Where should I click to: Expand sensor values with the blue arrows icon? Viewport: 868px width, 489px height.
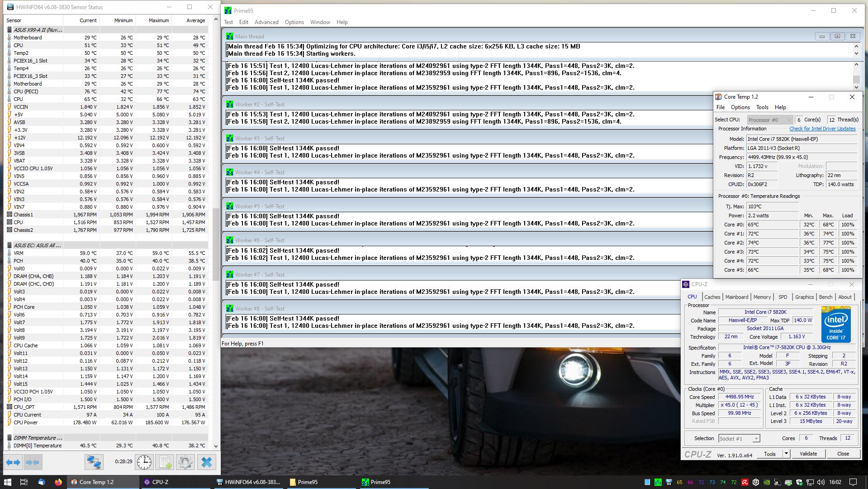pyautogui.click(x=13, y=462)
